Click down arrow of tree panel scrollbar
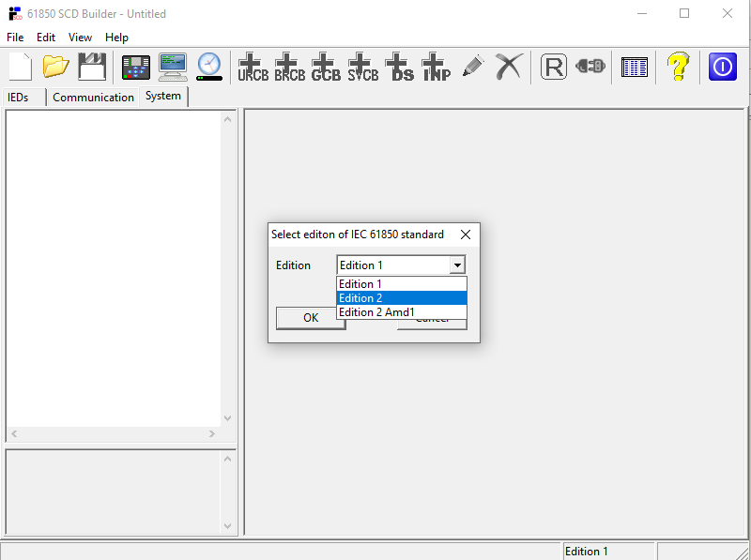 pyautogui.click(x=227, y=418)
